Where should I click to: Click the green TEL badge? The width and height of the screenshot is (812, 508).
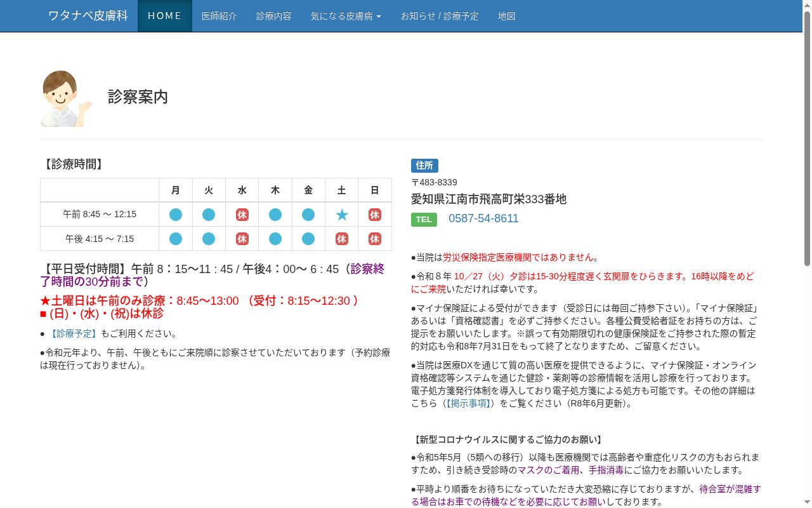pyautogui.click(x=424, y=220)
